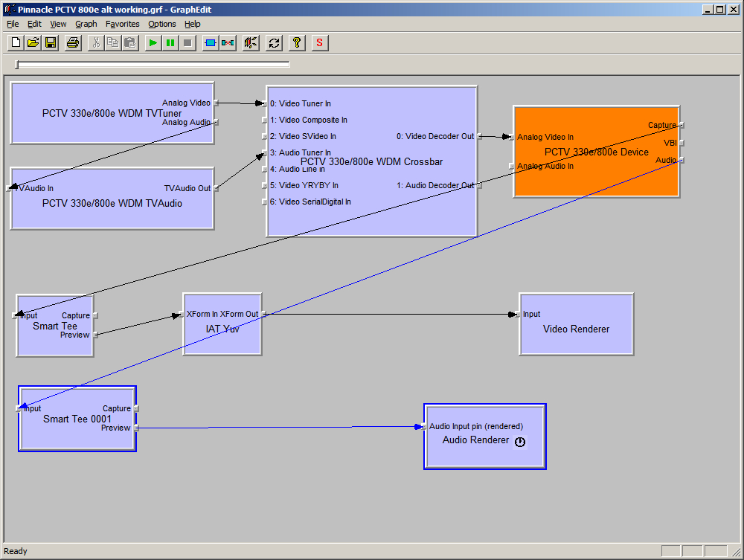Screen dimensions: 744x560
Task: Click the Analog Audio output pin on TVTuner
Action: click(x=216, y=122)
